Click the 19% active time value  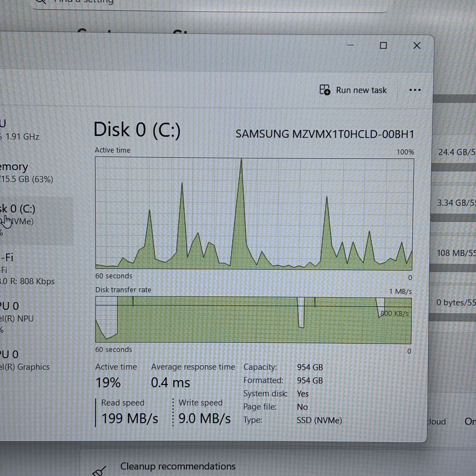pos(108,383)
